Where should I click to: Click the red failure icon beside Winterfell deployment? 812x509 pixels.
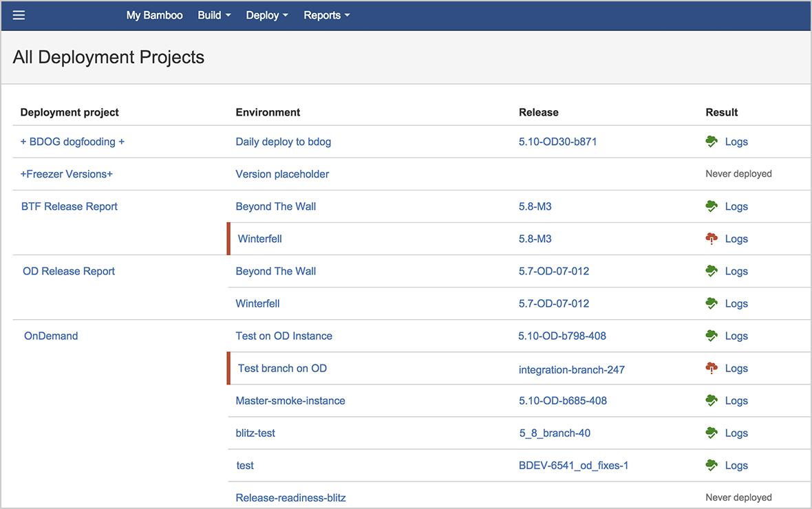pyautogui.click(x=712, y=239)
